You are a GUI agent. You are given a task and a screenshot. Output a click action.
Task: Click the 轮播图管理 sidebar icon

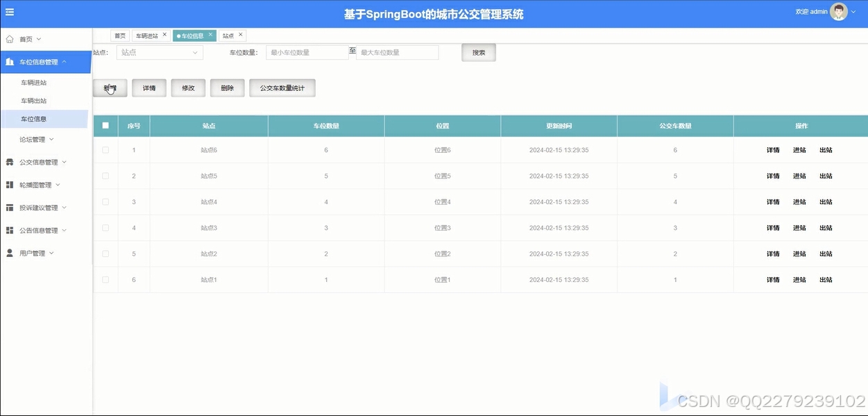click(10, 184)
